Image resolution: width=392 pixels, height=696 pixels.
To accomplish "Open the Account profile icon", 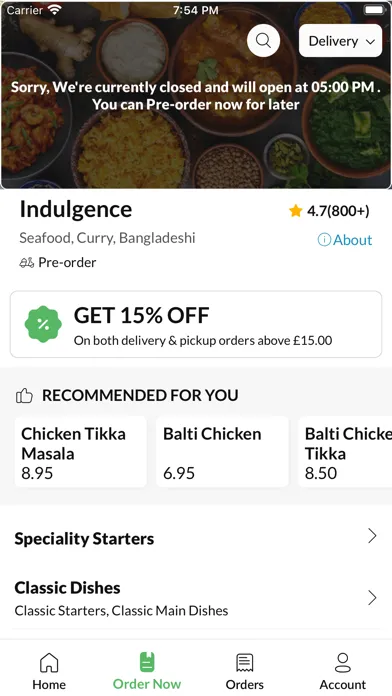I will (343, 663).
